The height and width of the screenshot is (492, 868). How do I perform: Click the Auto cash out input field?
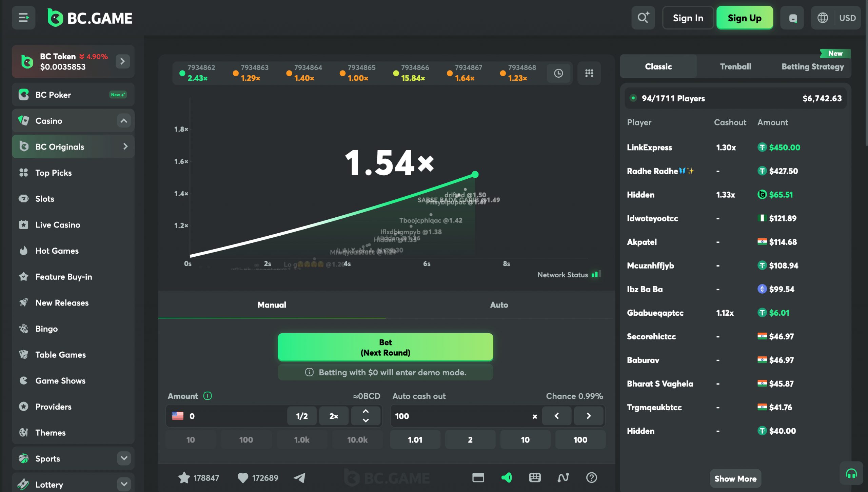coord(461,416)
